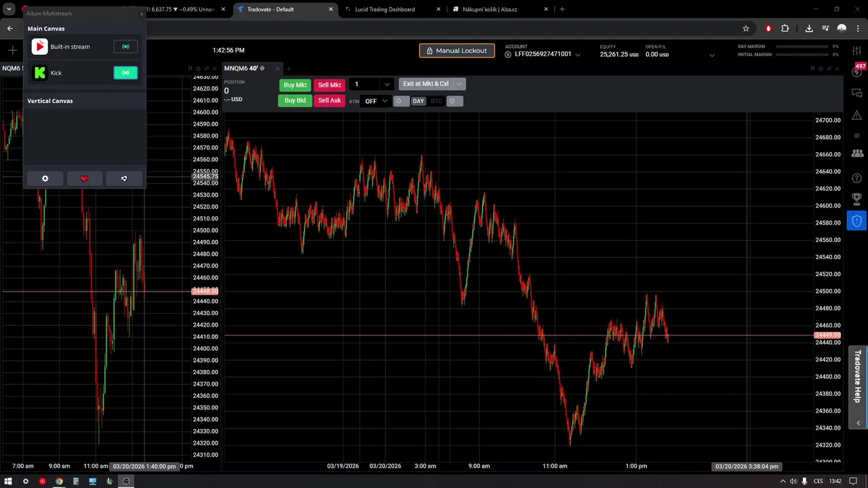Open the browser downloads icon
Screen dimensions: 868x488
point(809,28)
